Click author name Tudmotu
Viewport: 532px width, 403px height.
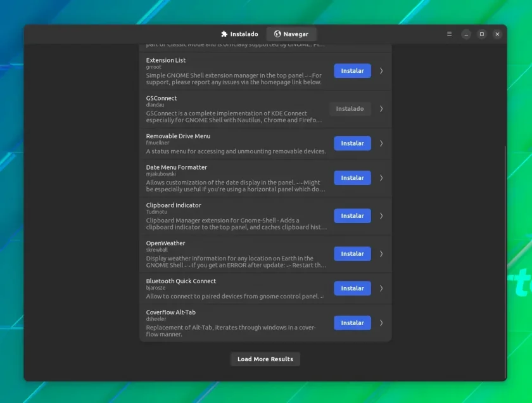click(x=156, y=212)
